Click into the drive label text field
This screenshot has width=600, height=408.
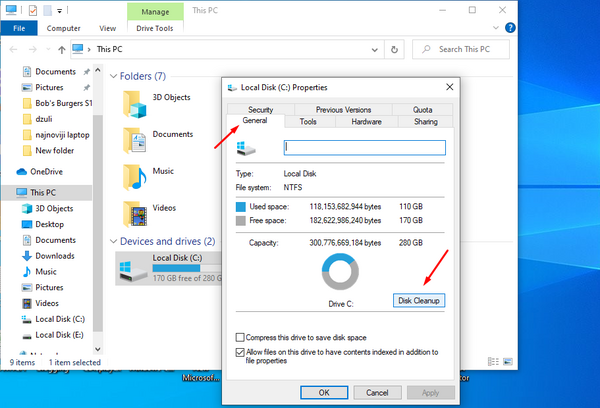coord(365,148)
